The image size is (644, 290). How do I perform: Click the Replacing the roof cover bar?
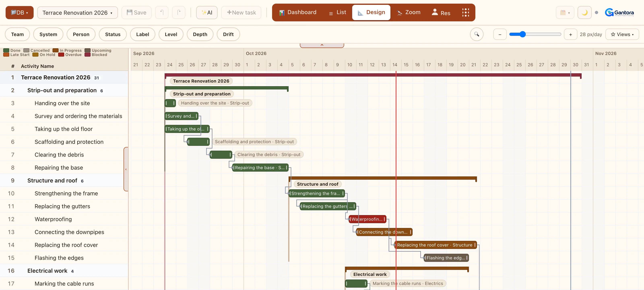pos(436,245)
